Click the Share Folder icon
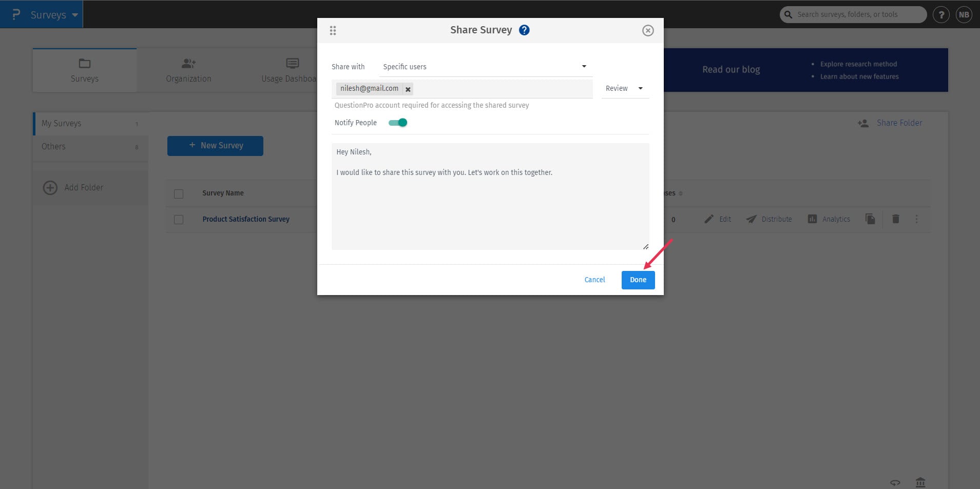Viewport: 980px width, 489px height. click(863, 123)
